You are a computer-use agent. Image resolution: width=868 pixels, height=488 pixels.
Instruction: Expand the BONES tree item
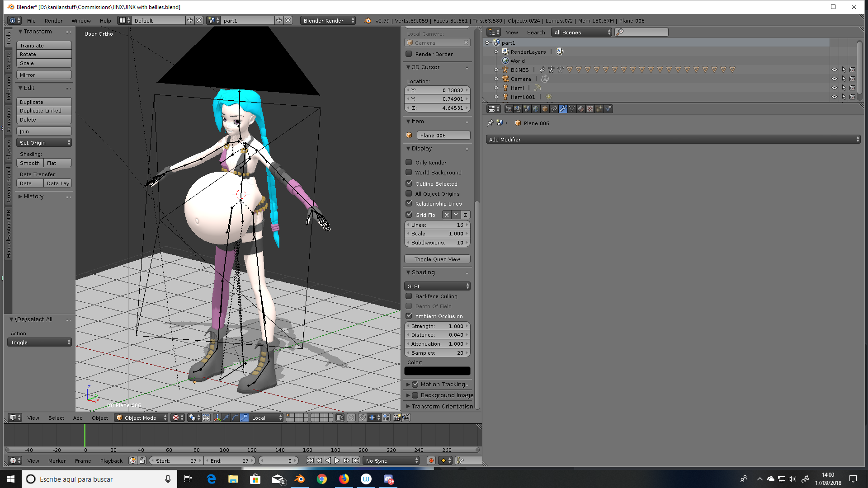tap(496, 70)
